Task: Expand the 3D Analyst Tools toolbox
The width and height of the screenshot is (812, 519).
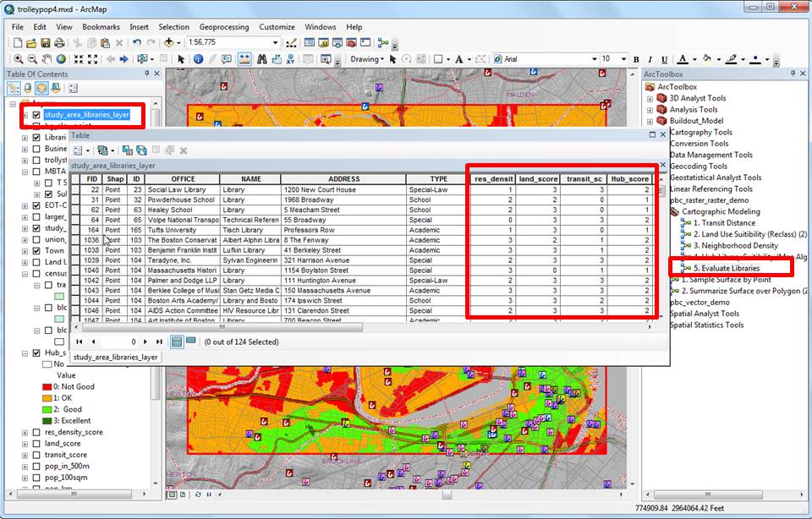Action: pyautogui.click(x=650, y=98)
